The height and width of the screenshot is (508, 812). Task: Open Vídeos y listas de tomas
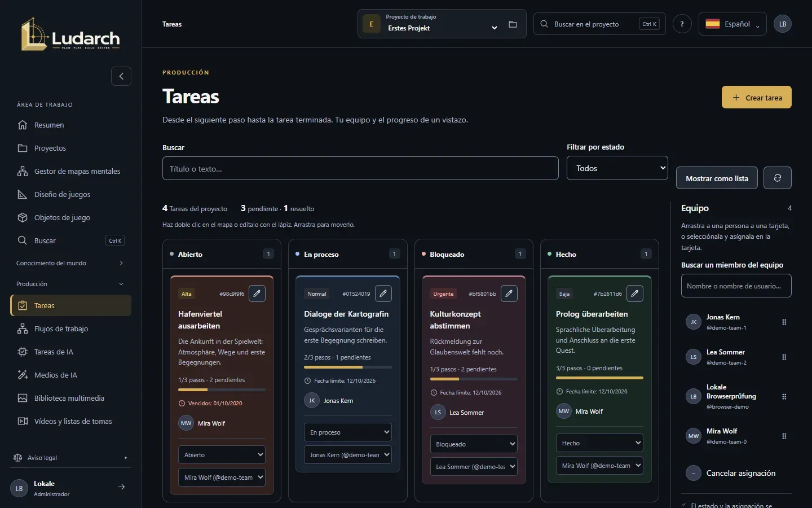click(70, 421)
